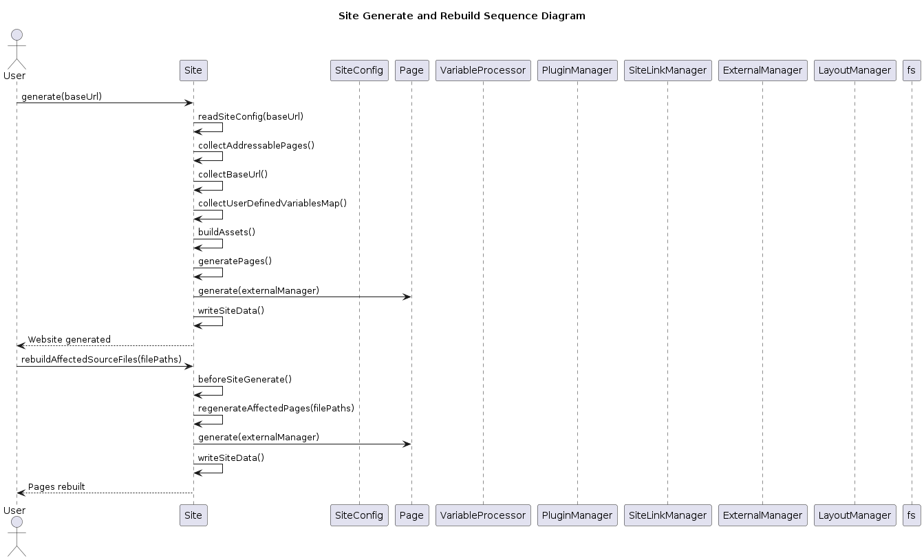Viewport: 924px width, 560px height.
Task: Click the bottom VariableProcessor participant box
Action: pyautogui.click(x=483, y=515)
